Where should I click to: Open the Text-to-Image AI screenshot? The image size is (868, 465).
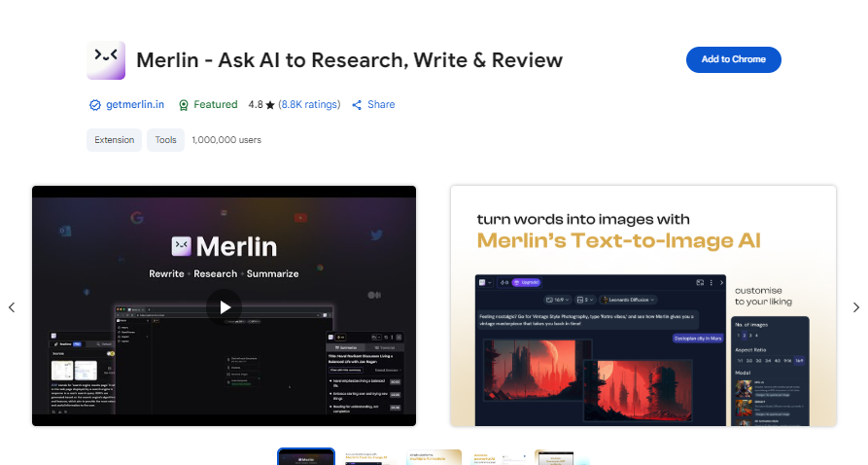click(x=643, y=305)
